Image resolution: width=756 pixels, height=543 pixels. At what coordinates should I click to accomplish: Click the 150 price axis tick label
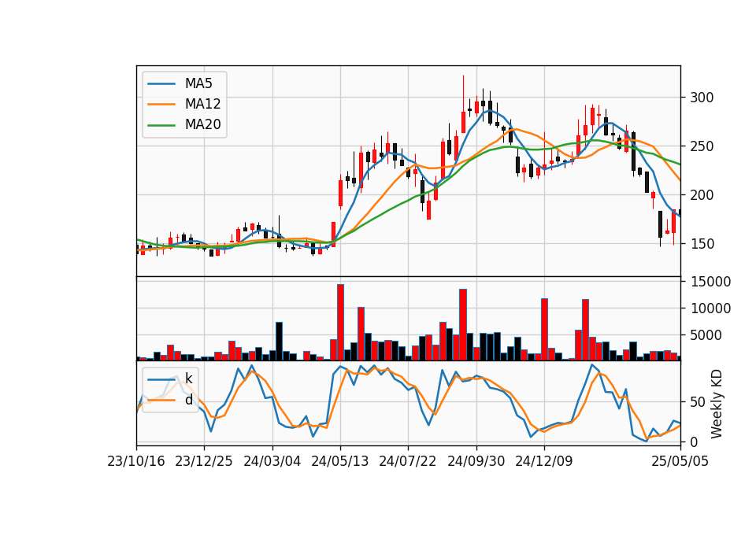point(702,244)
